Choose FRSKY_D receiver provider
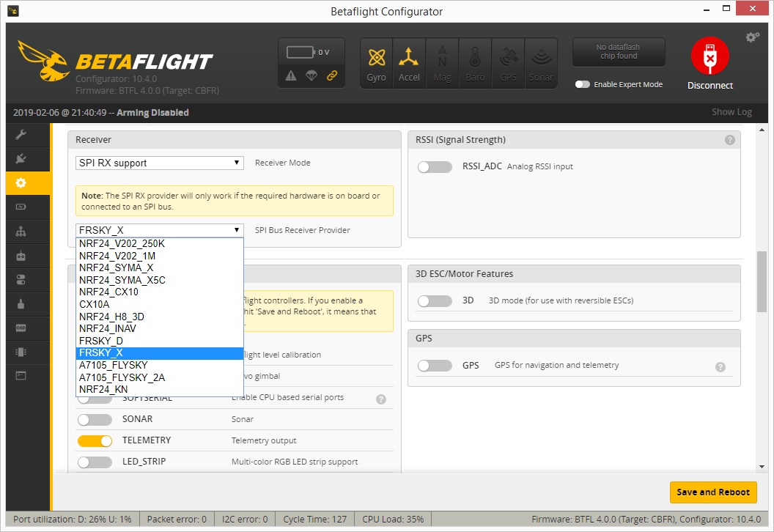774x532 pixels. [x=160, y=341]
